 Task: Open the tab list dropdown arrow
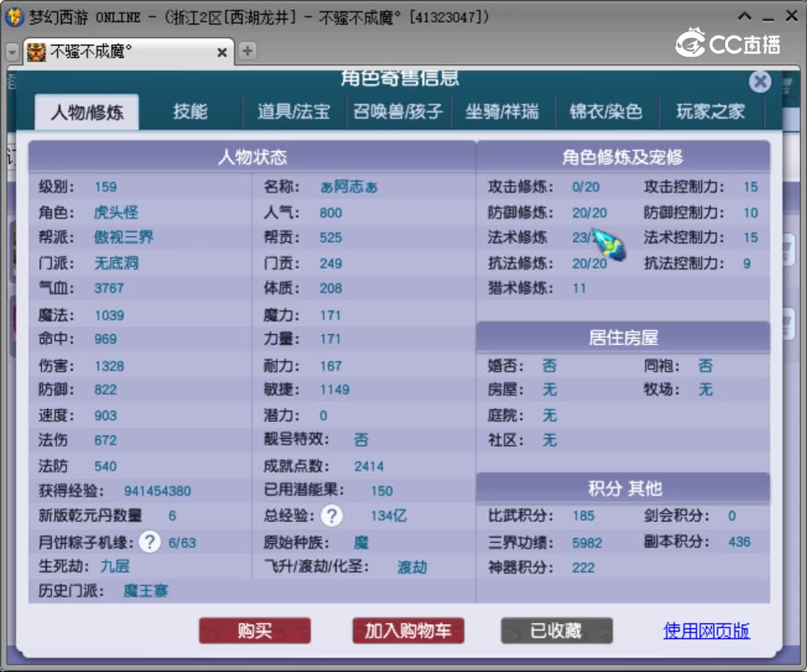tap(12, 52)
